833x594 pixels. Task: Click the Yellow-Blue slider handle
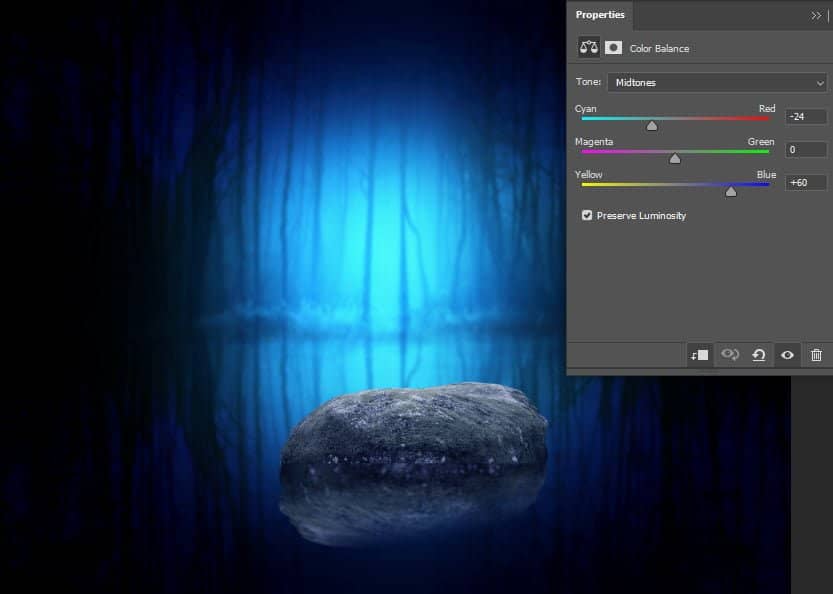click(x=730, y=191)
